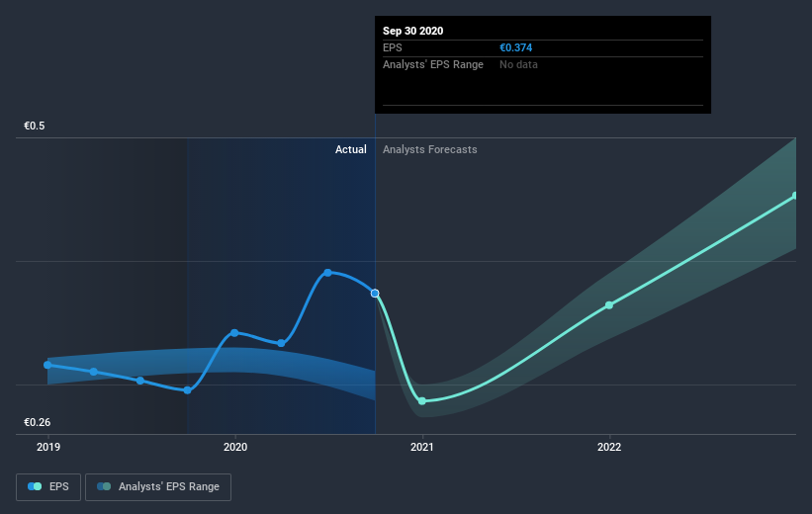The image size is (812, 514).
Task: Toggle the EPS legend button
Action: 48,487
